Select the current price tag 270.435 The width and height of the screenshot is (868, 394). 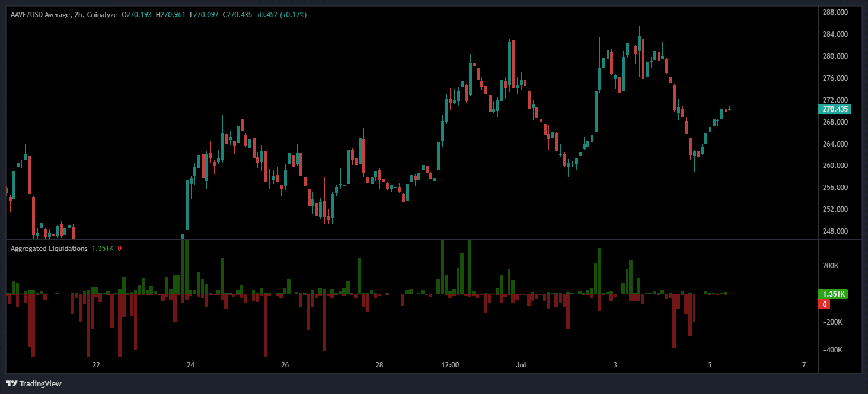(834, 109)
